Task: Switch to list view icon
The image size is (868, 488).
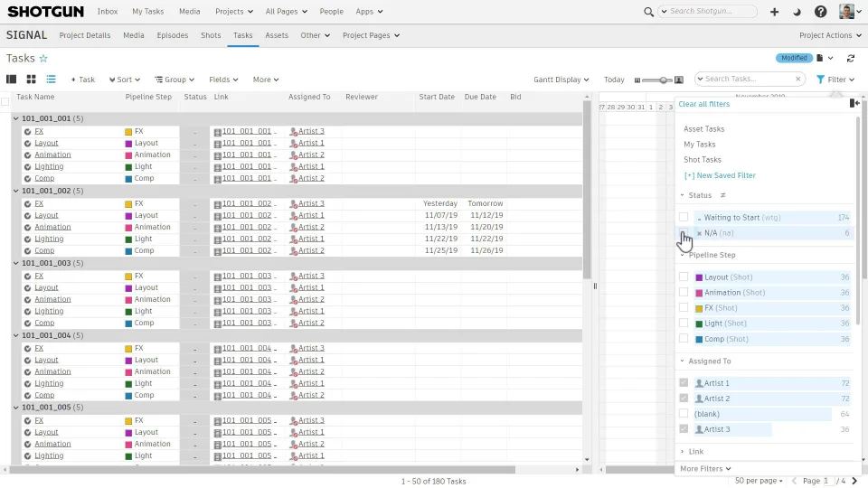Action: click(51, 80)
